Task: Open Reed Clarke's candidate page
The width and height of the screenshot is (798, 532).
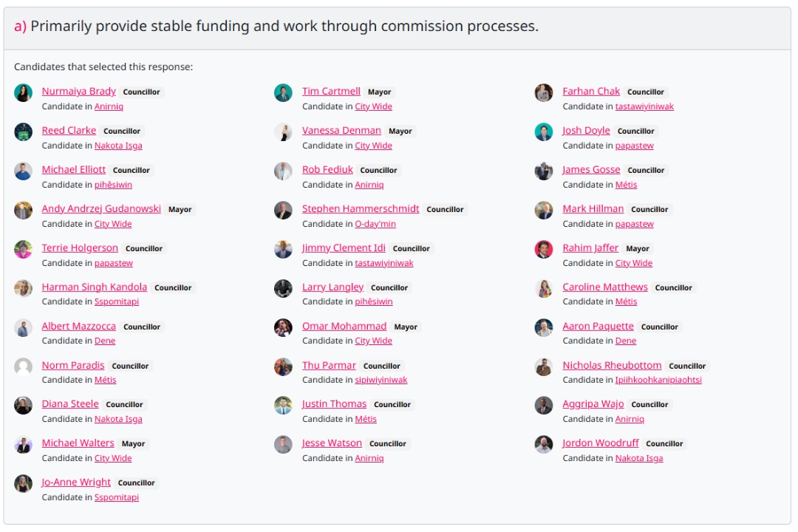Action: (69, 131)
